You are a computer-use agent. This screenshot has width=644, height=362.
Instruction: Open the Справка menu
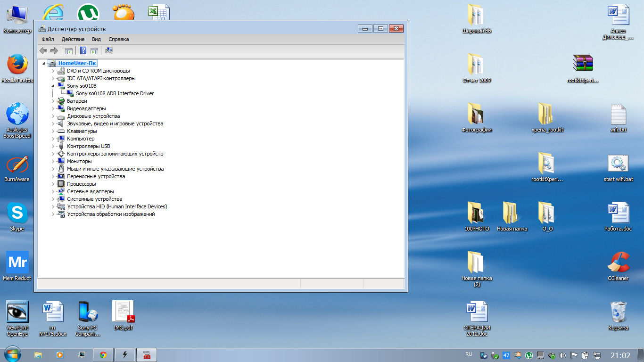[x=118, y=39]
